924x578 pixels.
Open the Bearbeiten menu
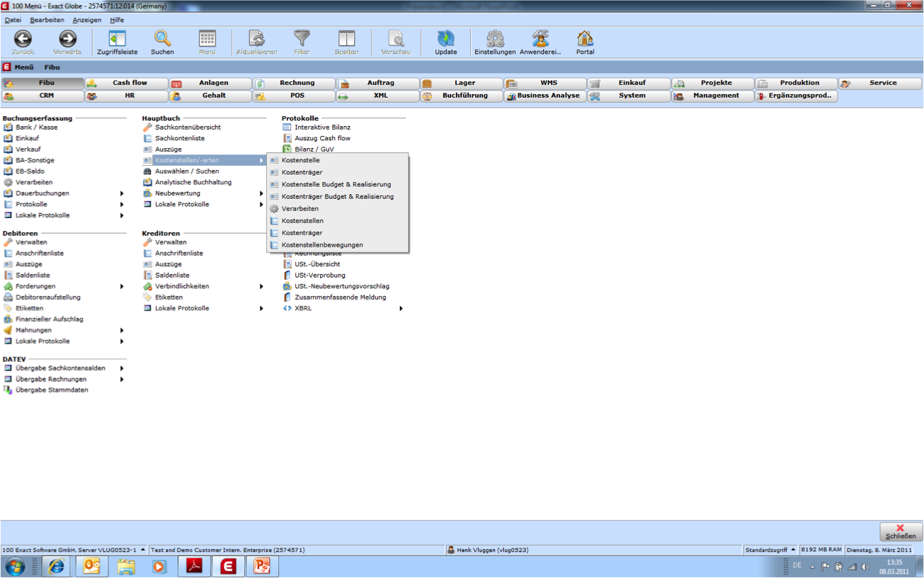click(47, 20)
